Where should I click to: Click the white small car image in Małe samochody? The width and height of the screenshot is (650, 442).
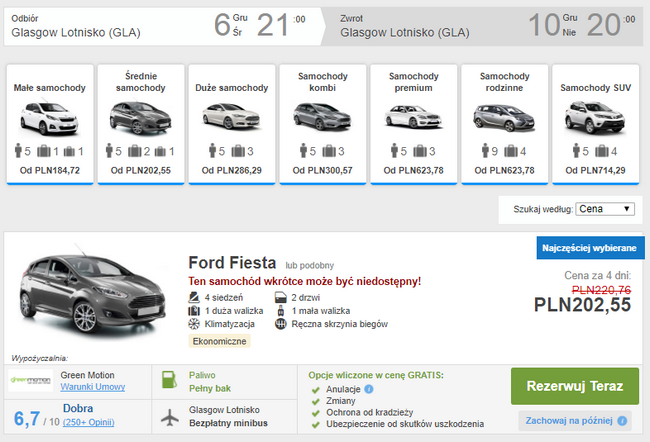coord(50,118)
